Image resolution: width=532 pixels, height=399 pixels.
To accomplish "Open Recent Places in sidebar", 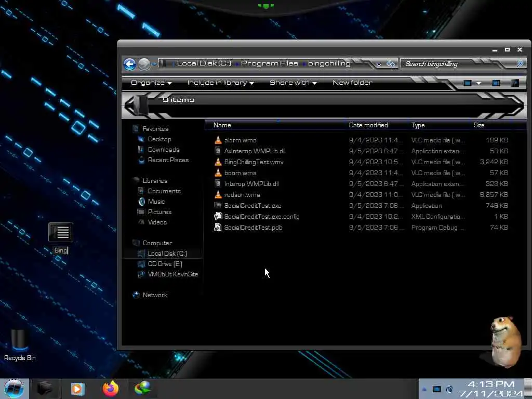I will pyautogui.click(x=168, y=160).
